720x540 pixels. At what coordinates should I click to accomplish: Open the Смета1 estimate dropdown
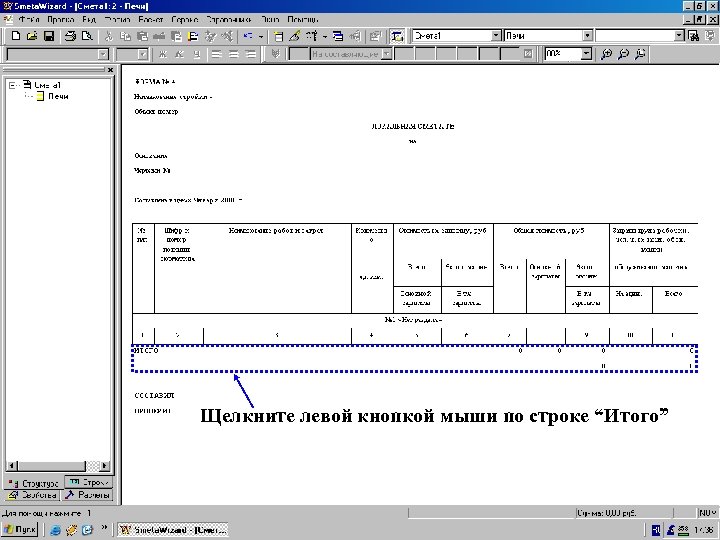(497, 36)
